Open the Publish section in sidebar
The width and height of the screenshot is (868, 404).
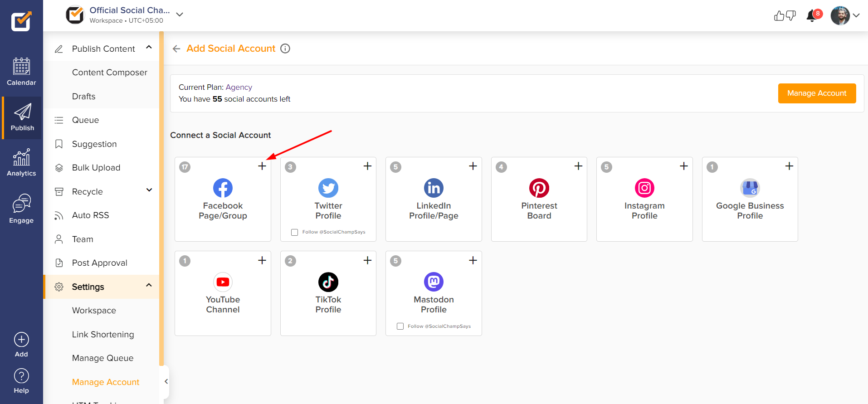click(22, 117)
